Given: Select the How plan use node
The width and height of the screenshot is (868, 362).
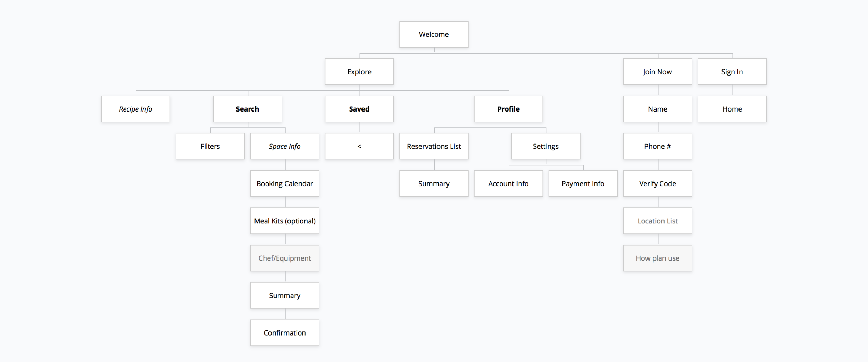Looking at the screenshot, I should coord(657,258).
